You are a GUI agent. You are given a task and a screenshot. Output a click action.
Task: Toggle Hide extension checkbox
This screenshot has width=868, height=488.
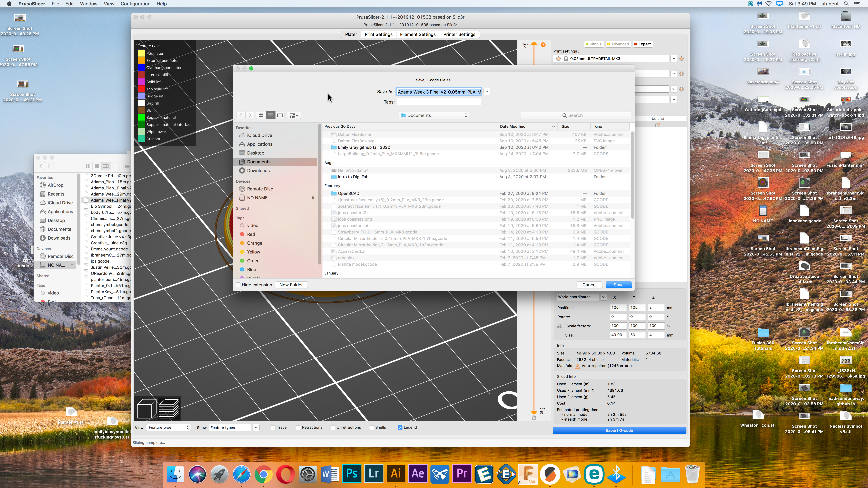tap(238, 285)
